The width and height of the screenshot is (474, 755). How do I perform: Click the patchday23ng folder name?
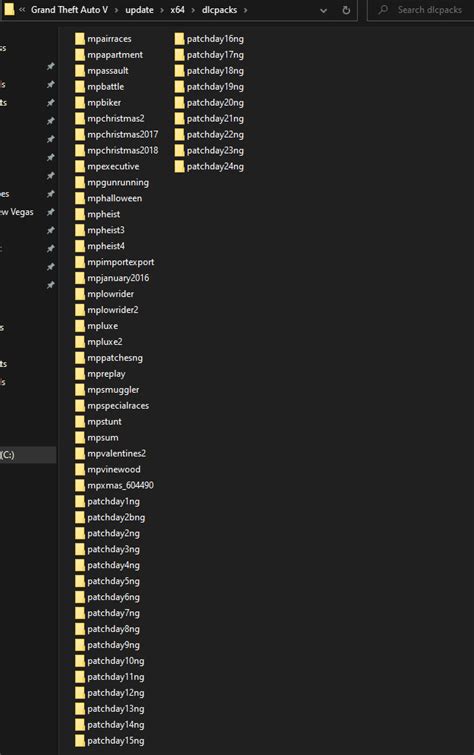click(215, 150)
